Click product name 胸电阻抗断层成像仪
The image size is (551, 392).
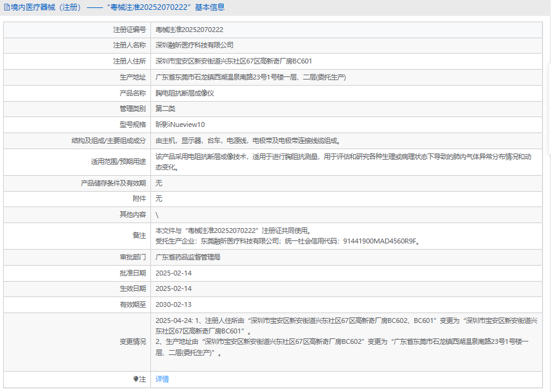[x=185, y=93]
